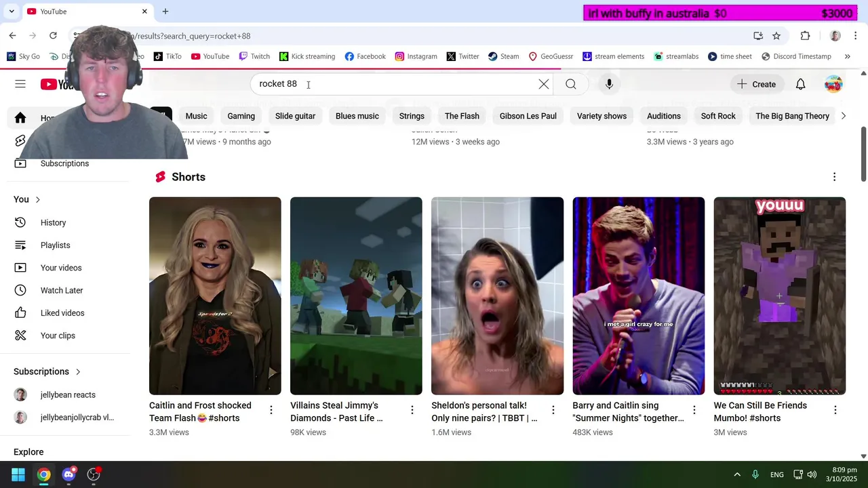Image resolution: width=868 pixels, height=488 pixels.
Task: Open options for the We Can Still Be Friends Mumbo short
Action: (x=835, y=410)
